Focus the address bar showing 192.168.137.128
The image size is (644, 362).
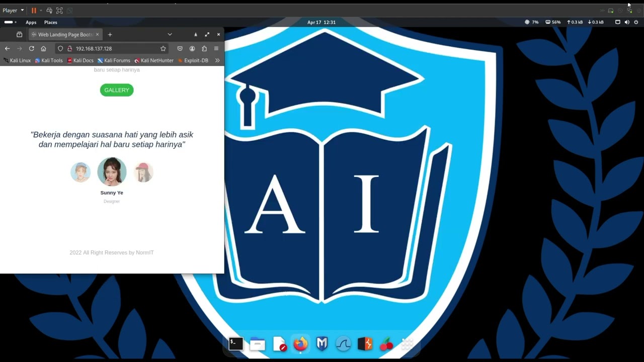click(x=112, y=48)
